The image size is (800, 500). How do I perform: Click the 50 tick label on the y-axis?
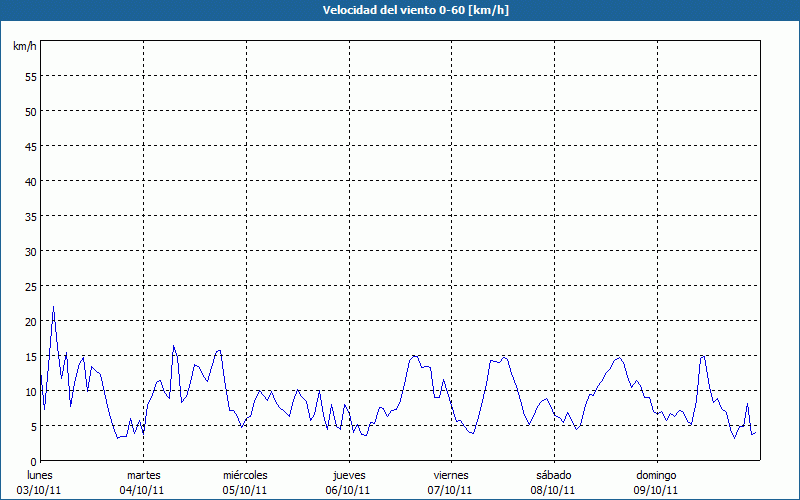coord(30,111)
